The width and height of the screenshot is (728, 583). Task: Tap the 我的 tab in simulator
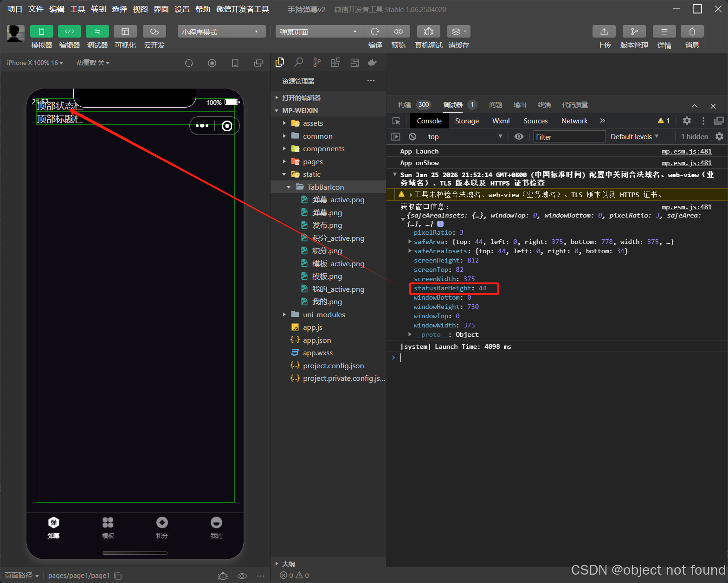[216, 528]
